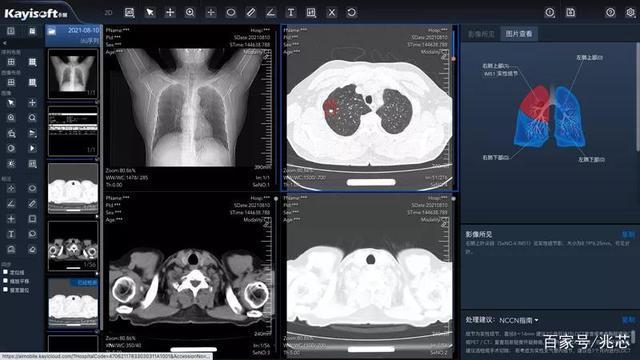Click the 左肺下叶 label in the lung diagram
Screen dimensions: 640x360
(591, 160)
